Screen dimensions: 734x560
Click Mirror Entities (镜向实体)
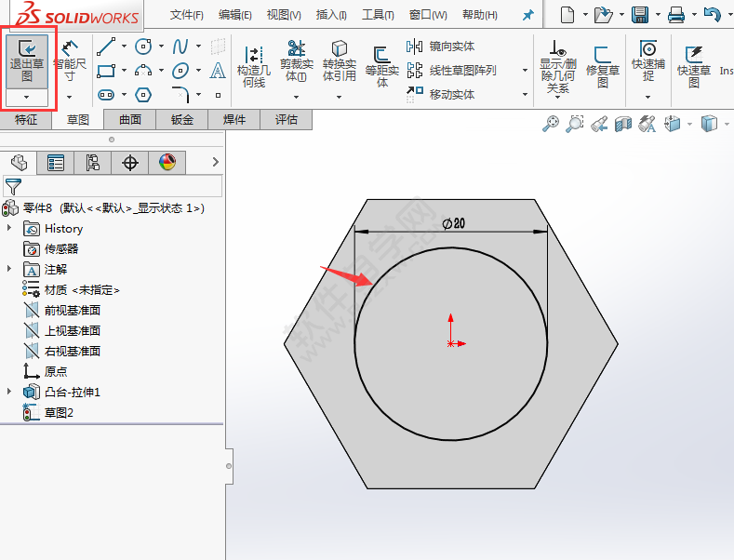point(440,47)
